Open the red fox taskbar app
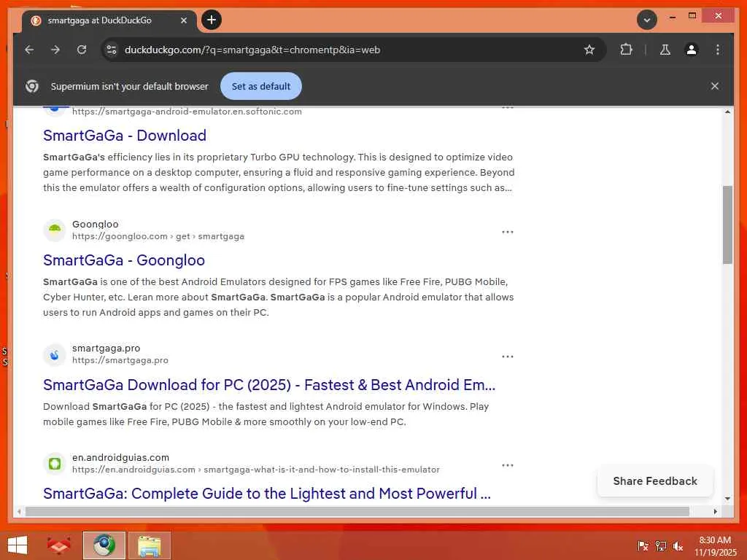This screenshot has height=560, width=747. click(x=58, y=545)
